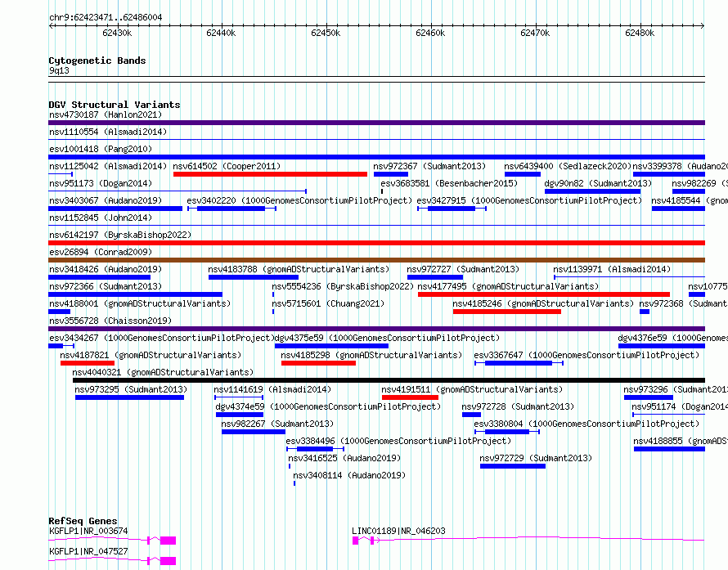Image resolution: width=728 pixels, height=570 pixels.
Task: Open the LINC01189|NR_046203 gene label
Action: [398, 531]
